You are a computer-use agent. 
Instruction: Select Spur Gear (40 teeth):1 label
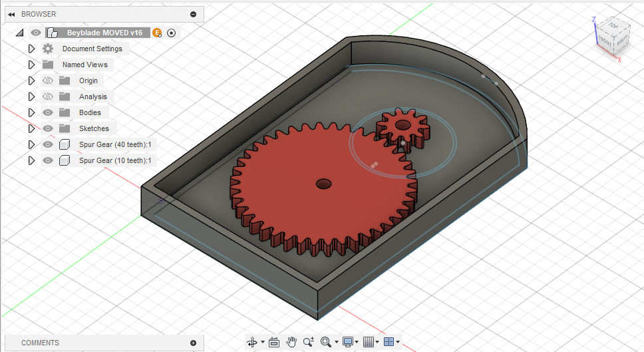[x=115, y=144]
